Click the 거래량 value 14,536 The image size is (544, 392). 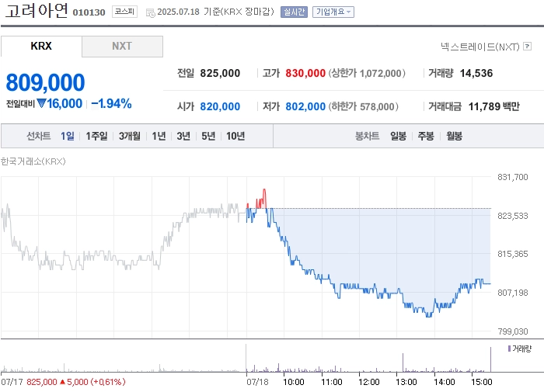476,73
